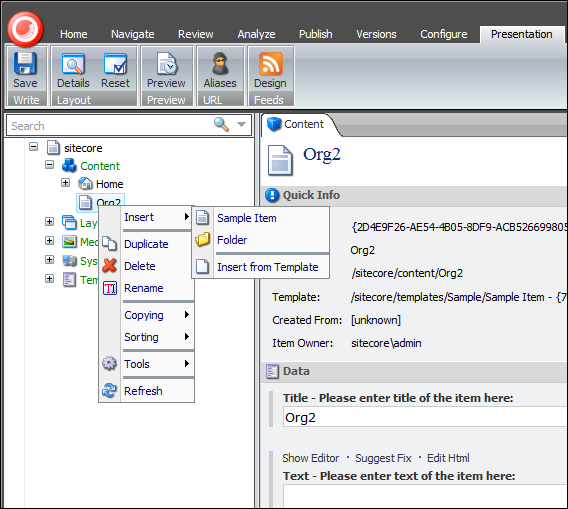Viewport: 568px width, 509px height.
Task: Click the Home house tree icon
Action: click(x=85, y=184)
